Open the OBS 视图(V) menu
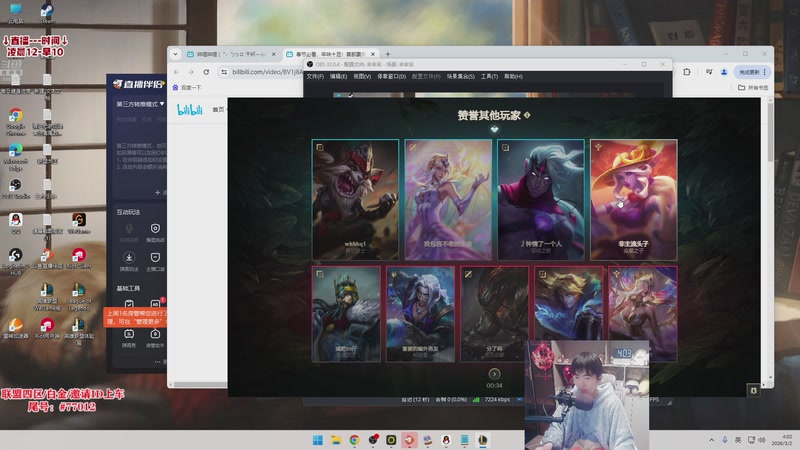This screenshot has height=450, width=800. [362, 77]
